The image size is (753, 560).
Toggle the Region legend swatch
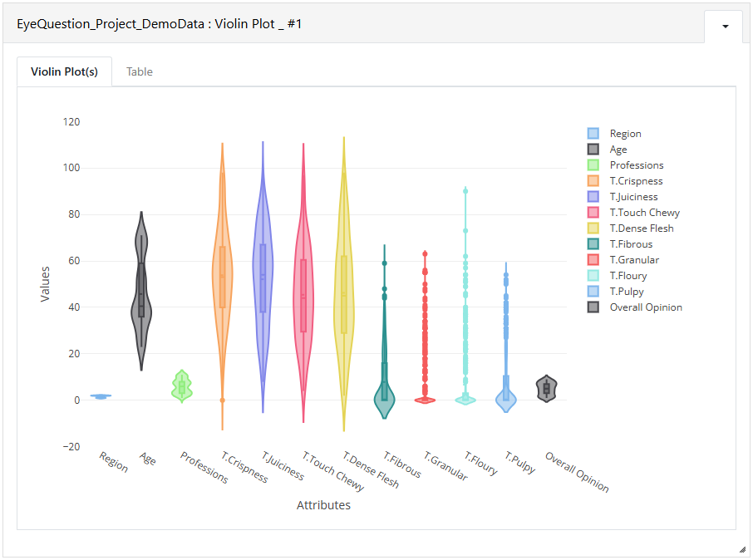point(593,134)
